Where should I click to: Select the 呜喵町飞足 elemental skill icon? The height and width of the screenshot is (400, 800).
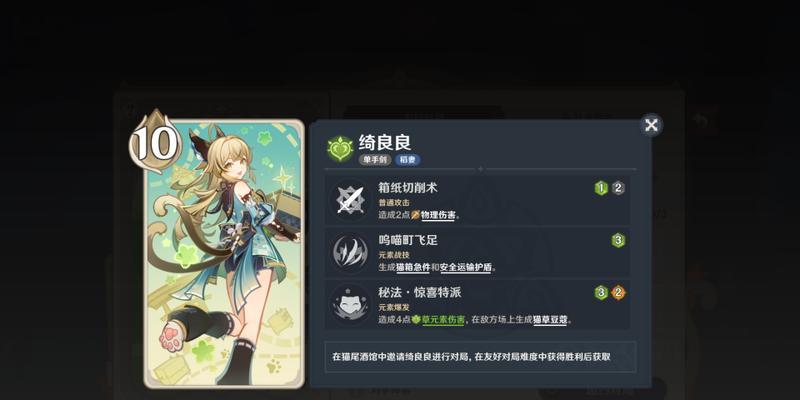click(x=349, y=252)
